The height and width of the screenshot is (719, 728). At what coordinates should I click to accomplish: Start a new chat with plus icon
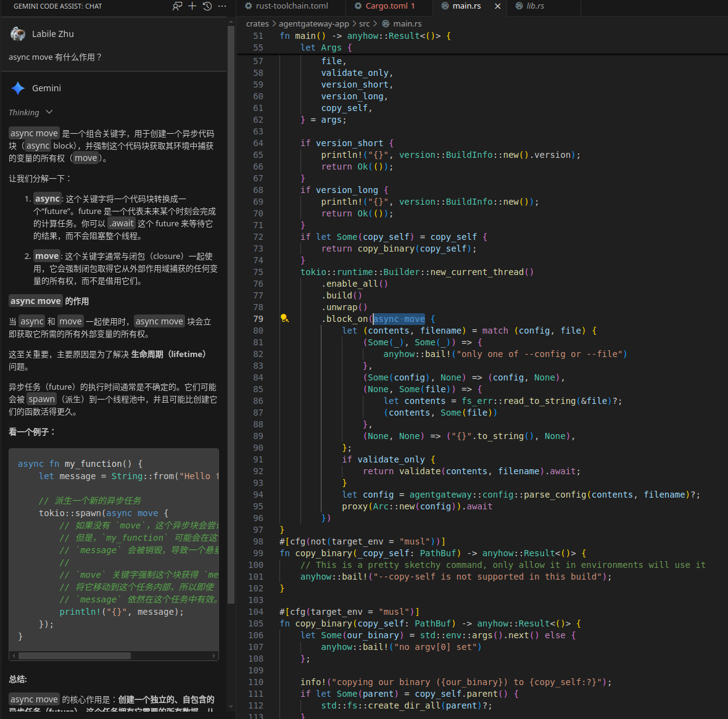click(192, 6)
